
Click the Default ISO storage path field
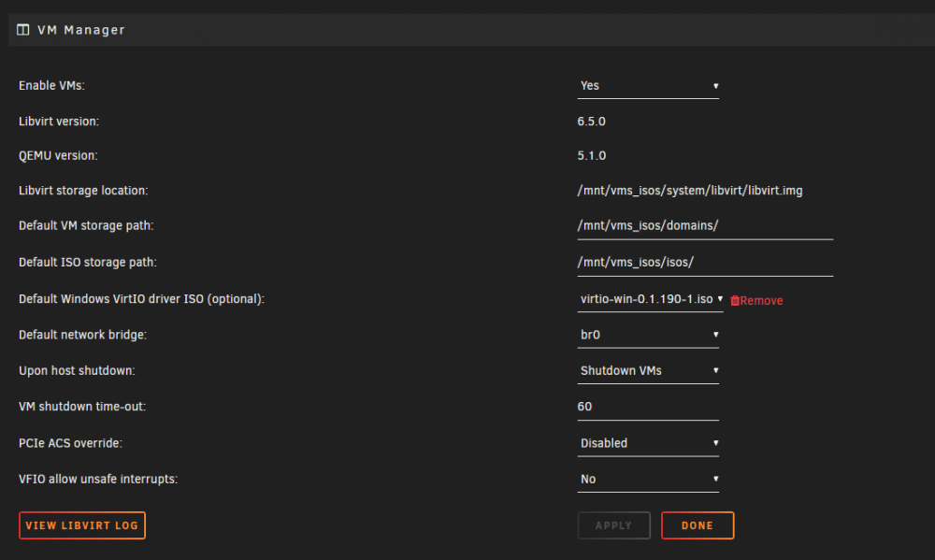(705, 263)
